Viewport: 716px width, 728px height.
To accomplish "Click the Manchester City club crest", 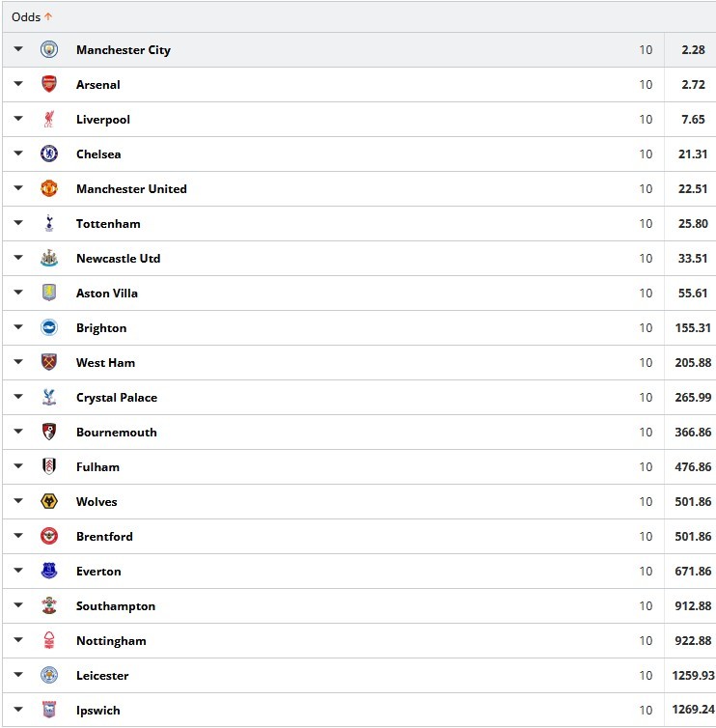I will coord(49,50).
